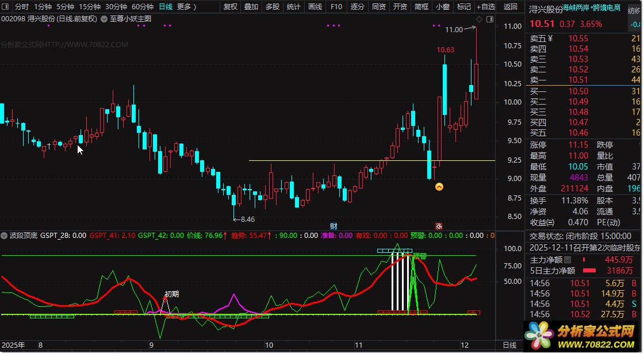The image size is (644, 354).
Task: Click the orange up-arrow signal marker
Action: pos(439,187)
